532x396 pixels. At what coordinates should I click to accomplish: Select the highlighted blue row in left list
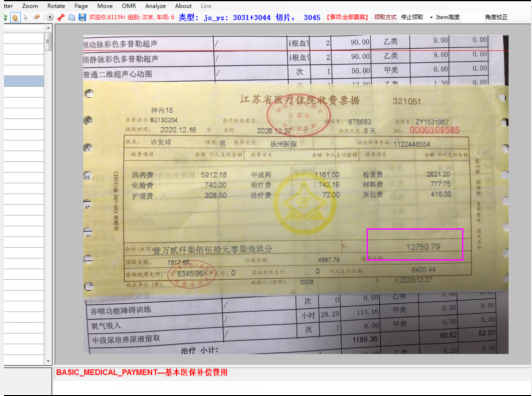point(24,81)
